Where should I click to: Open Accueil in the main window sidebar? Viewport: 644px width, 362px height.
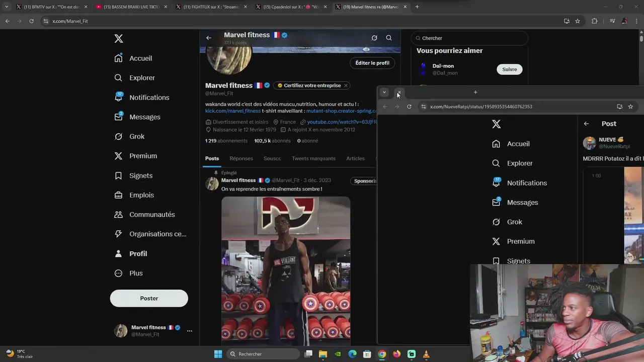coord(133,58)
